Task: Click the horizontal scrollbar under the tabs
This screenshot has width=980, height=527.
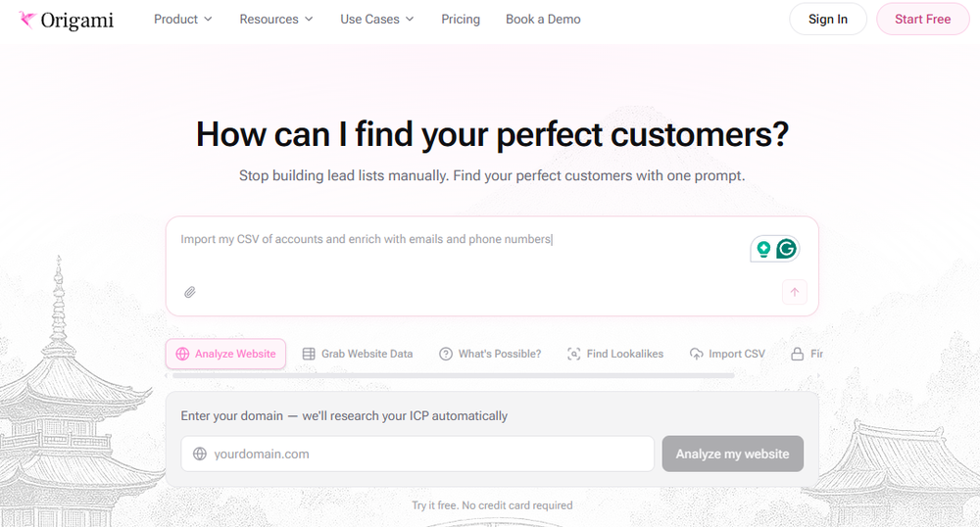Action: pos(453,375)
